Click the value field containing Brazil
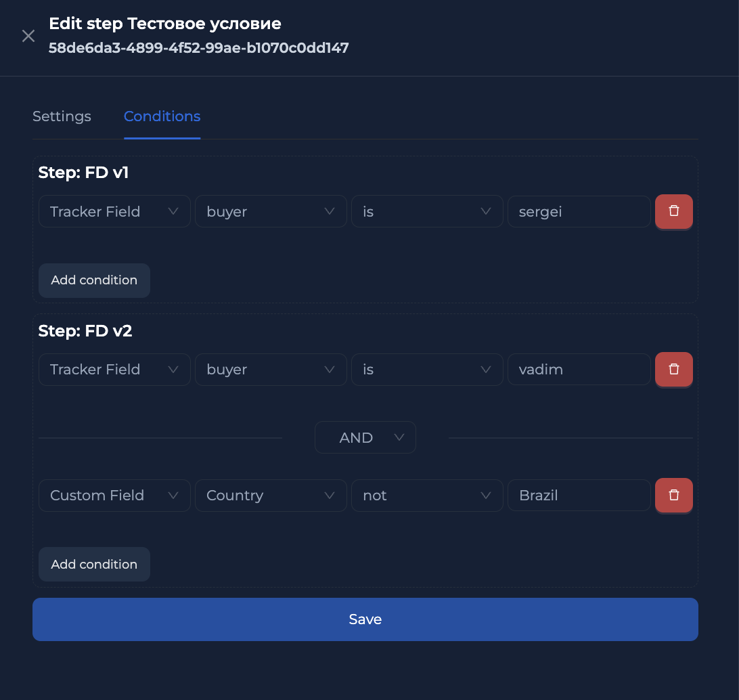The width and height of the screenshot is (739, 700). [x=579, y=496]
